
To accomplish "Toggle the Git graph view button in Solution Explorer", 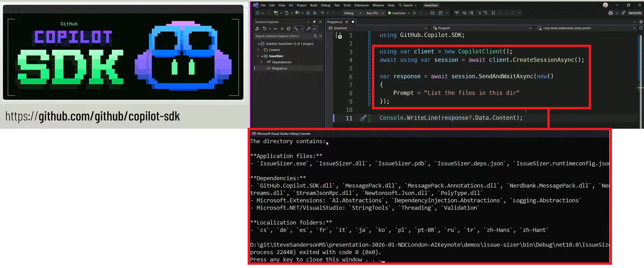I will pyautogui.click(x=298, y=29).
